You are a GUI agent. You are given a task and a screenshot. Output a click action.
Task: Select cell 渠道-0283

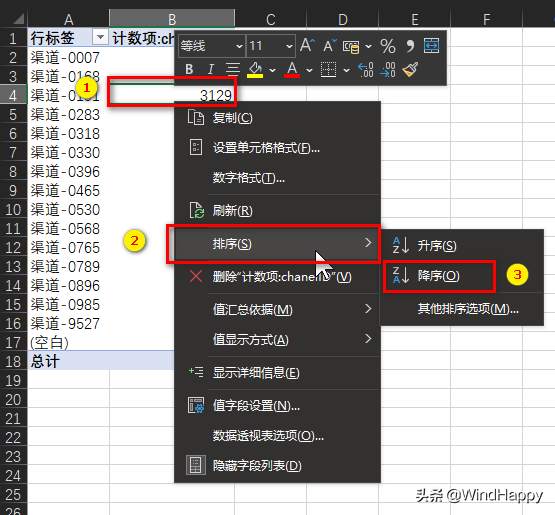68,114
